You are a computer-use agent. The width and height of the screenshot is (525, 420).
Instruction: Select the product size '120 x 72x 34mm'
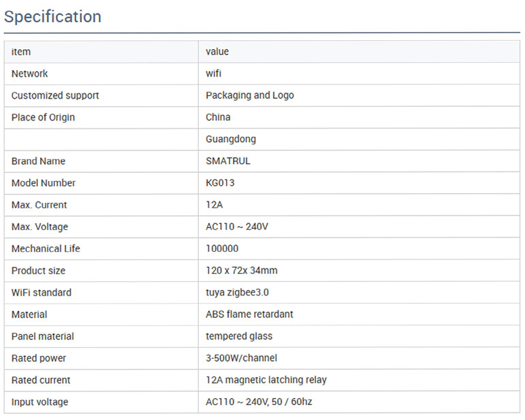point(242,270)
